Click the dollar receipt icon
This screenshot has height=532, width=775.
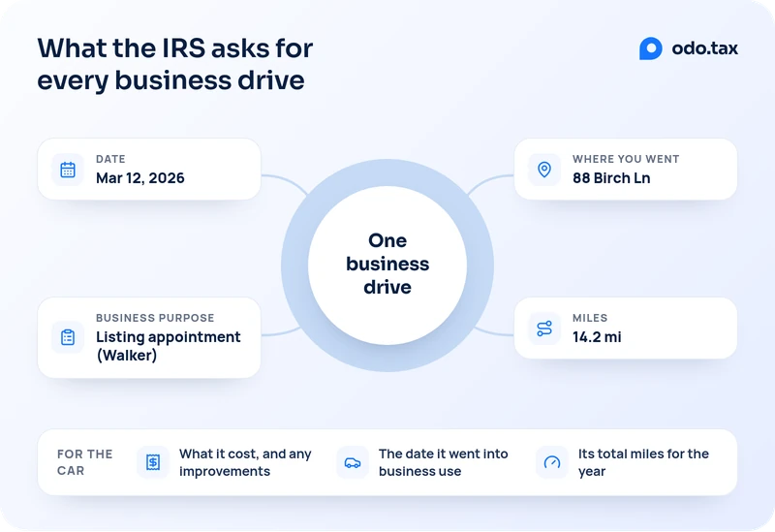pyautogui.click(x=153, y=462)
